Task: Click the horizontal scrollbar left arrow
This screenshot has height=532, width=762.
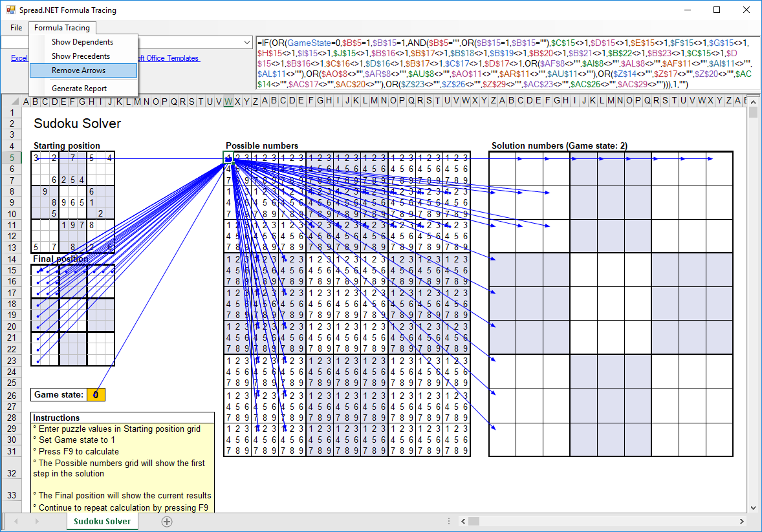Action: (x=464, y=522)
